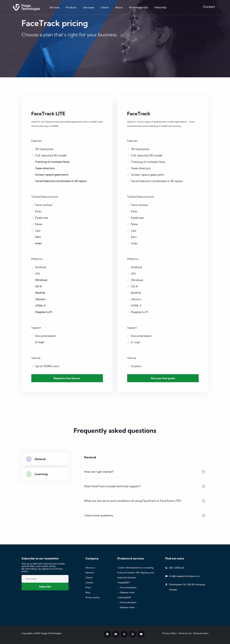230x644 pixels.
Task: Open the Knowledge Hub menu item
Action: click(138, 8)
